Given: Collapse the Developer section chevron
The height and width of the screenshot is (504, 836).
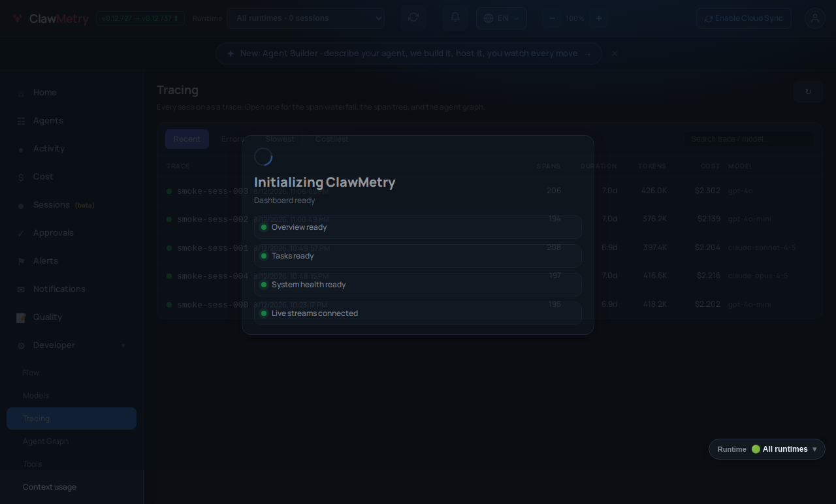Looking at the screenshot, I should click(x=123, y=345).
